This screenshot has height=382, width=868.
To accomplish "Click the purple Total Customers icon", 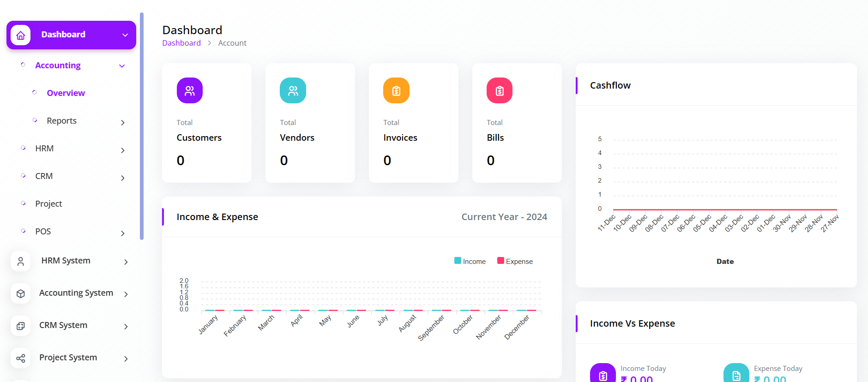I will (189, 90).
